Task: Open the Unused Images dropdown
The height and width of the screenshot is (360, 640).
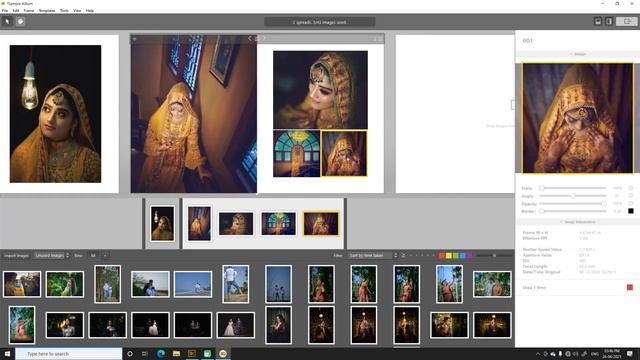Action: (51, 256)
